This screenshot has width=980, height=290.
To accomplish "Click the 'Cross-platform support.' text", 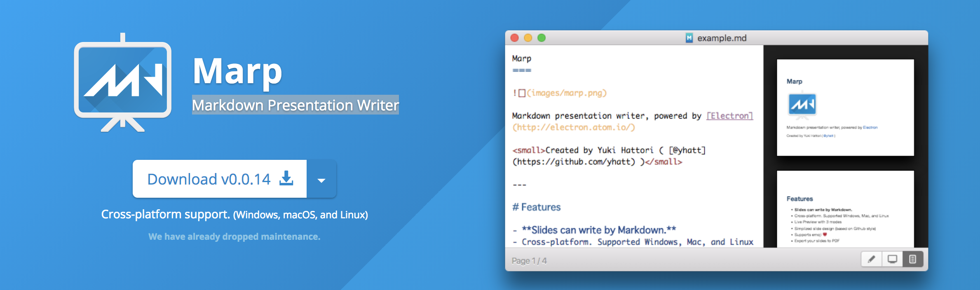I will 165,214.
